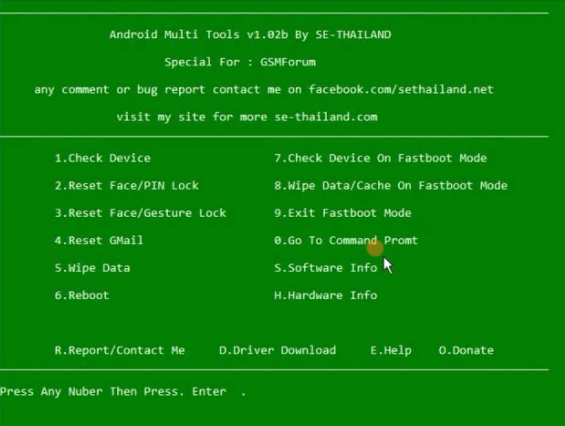The width and height of the screenshot is (565, 426).
Task: Click the se-thailand.com site text
Action: pos(326,117)
